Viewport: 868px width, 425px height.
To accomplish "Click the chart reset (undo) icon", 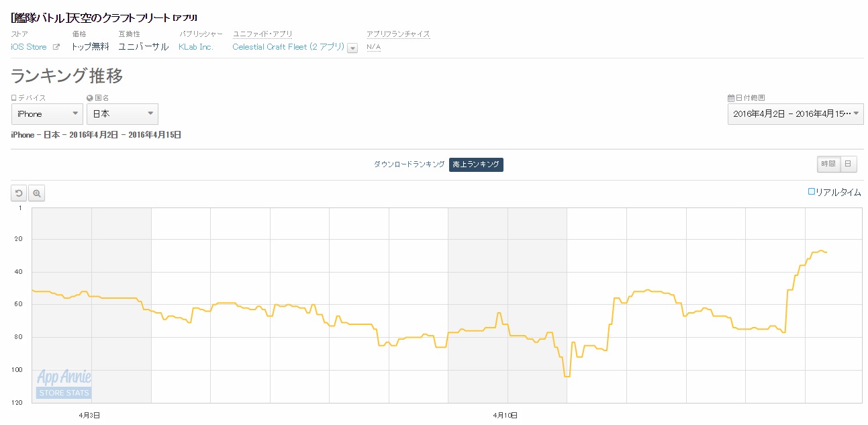I will pyautogui.click(x=19, y=193).
